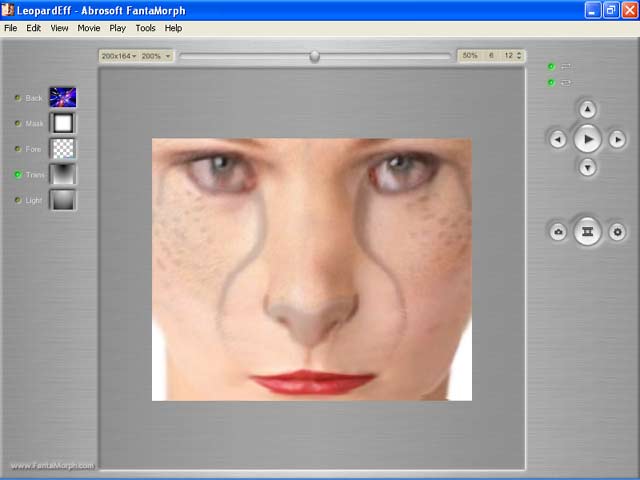Click the down arrow navigation button
The width and height of the screenshot is (640, 480).
(x=588, y=168)
